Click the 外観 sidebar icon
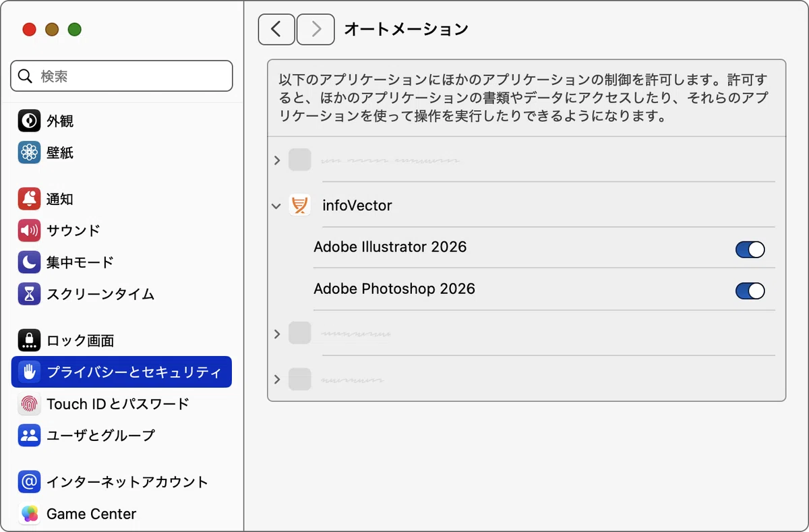Image resolution: width=809 pixels, height=532 pixels. point(29,121)
